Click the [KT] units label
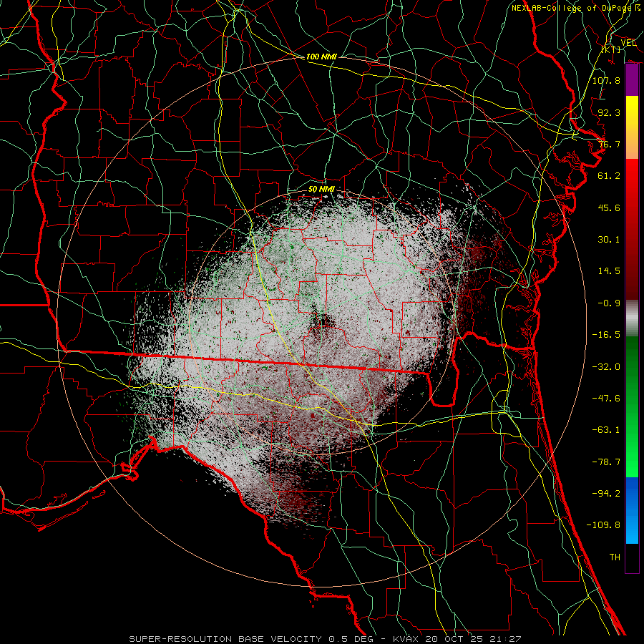This screenshot has width=644, height=644. click(611, 49)
